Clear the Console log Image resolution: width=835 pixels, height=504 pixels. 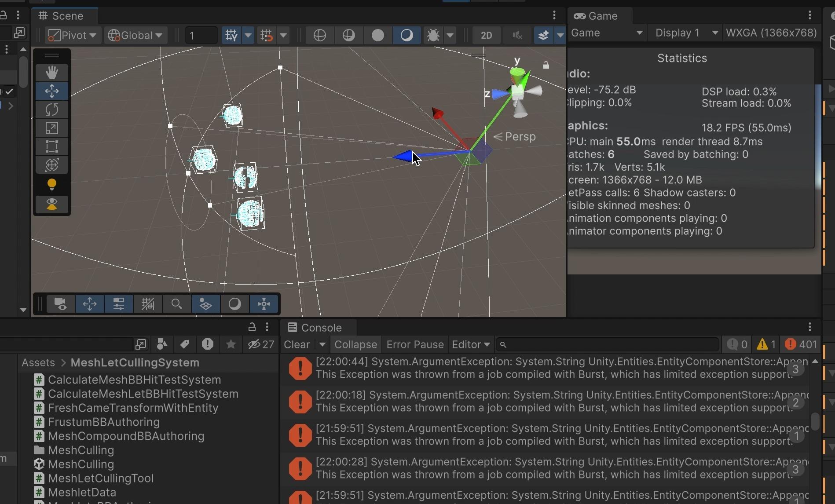[297, 344]
